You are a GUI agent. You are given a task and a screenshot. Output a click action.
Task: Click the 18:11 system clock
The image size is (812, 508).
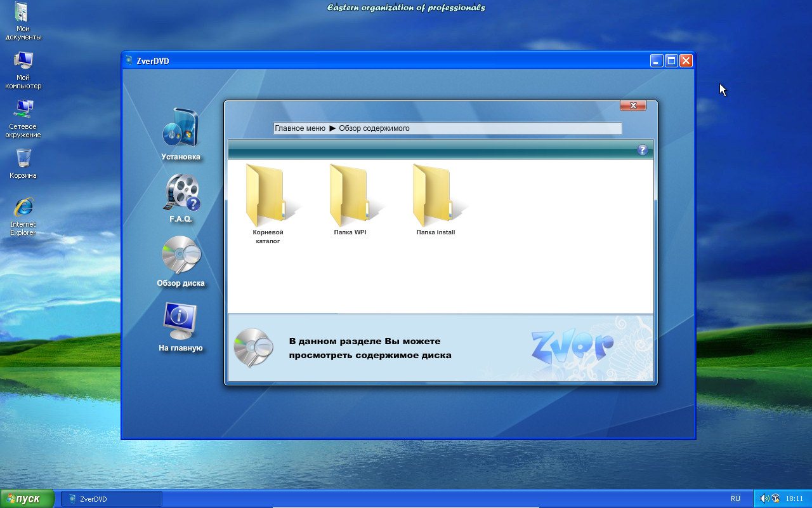[795, 499]
